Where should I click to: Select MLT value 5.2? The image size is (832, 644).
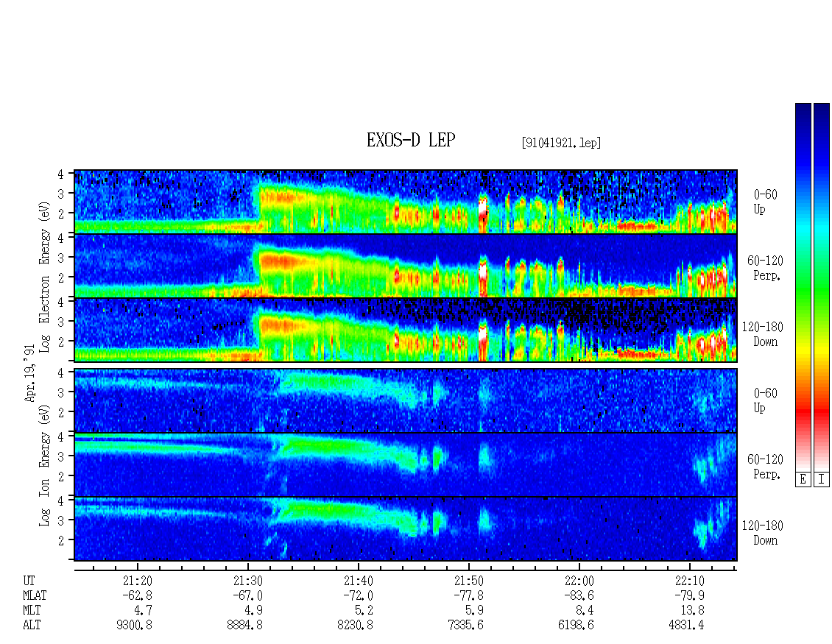pos(364,611)
